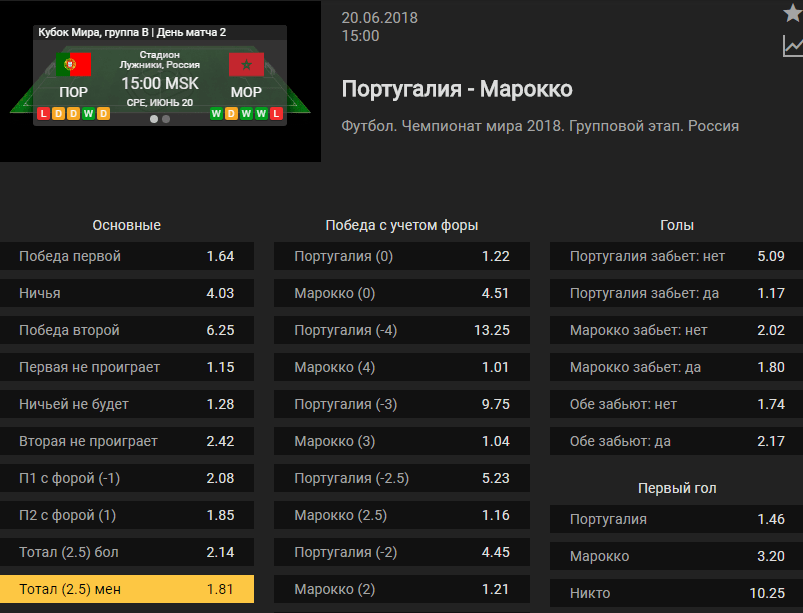This screenshot has width=803, height=613.
Task: Click the Первый гол section header
Action: coord(677,488)
